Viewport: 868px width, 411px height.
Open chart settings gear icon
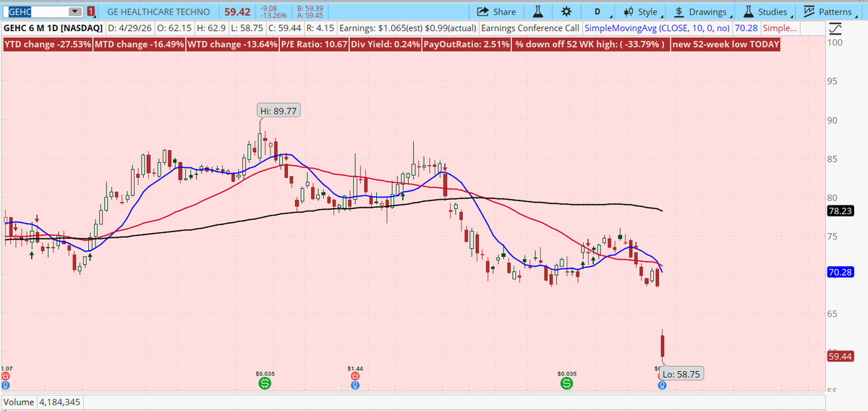tap(566, 12)
